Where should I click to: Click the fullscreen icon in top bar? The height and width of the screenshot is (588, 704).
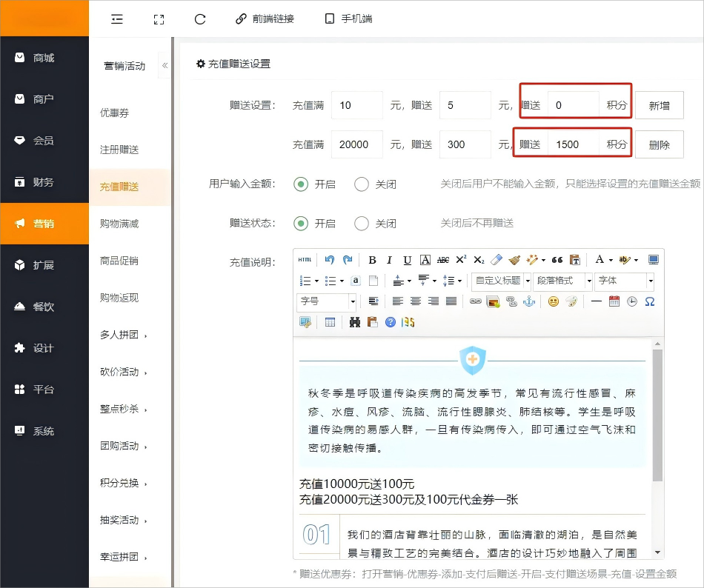pyautogui.click(x=159, y=19)
